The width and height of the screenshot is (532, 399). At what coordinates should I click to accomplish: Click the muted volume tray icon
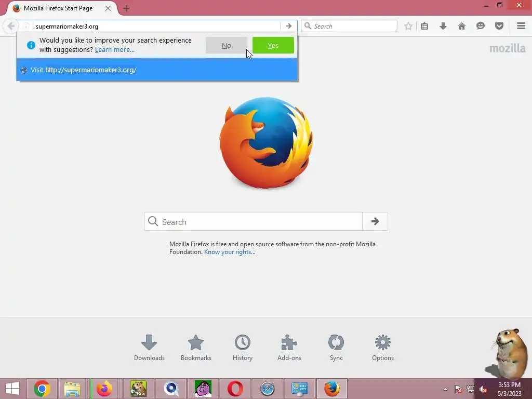click(x=483, y=389)
